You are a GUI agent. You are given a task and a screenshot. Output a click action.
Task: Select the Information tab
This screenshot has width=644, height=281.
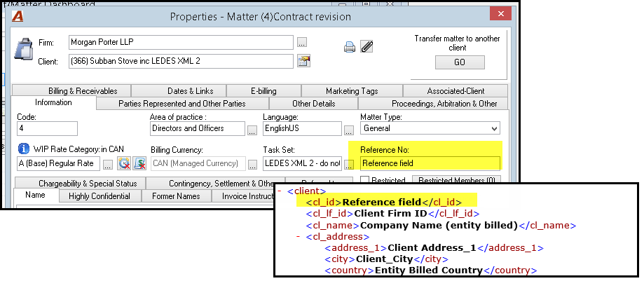[53, 103]
